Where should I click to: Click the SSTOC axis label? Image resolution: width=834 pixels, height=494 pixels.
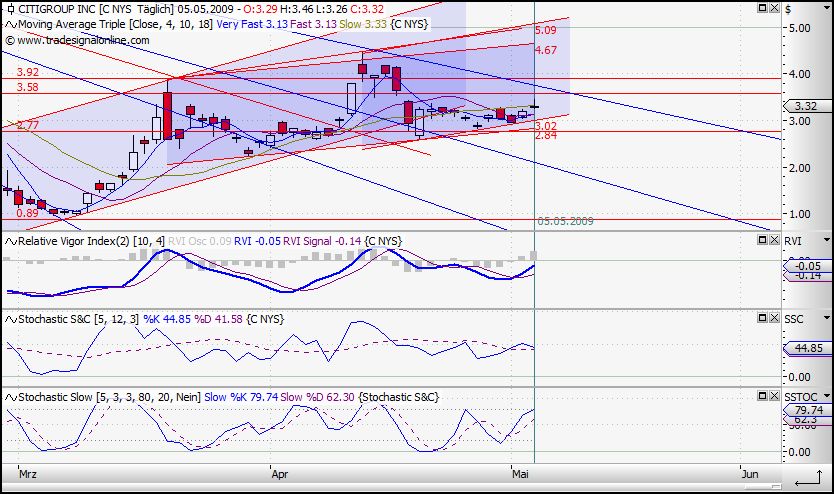[801, 397]
